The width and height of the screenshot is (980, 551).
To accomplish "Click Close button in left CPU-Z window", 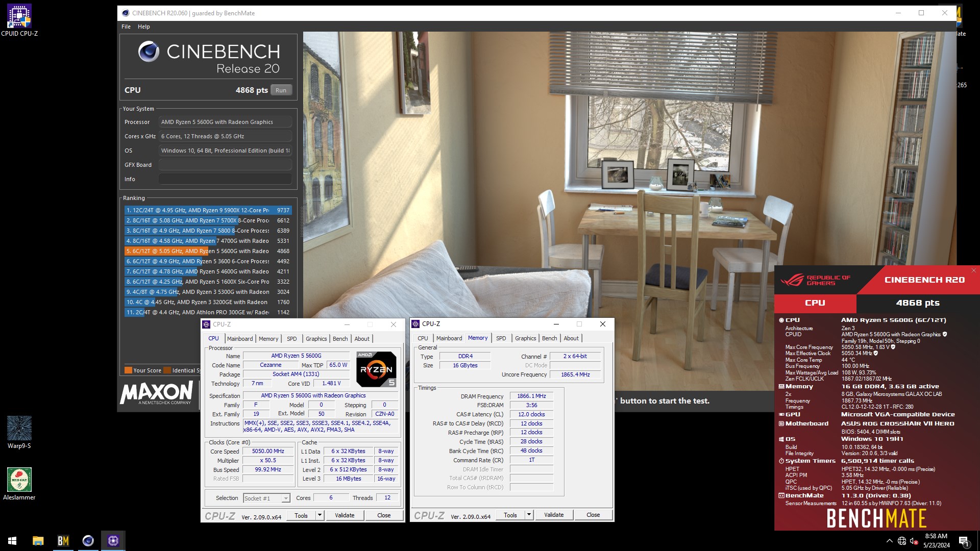I will [x=384, y=516].
